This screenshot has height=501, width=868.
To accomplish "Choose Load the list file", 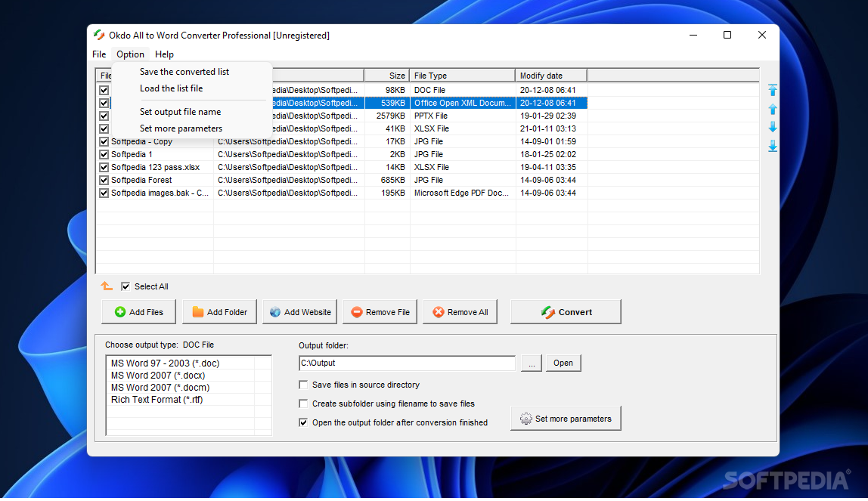I will click(171, 88).
